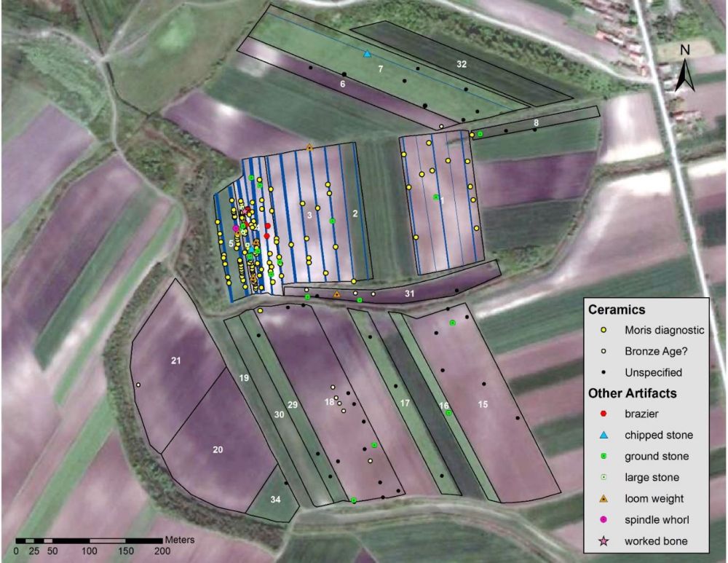728x563 pixels.
Task: Click the orange loom weight legend triangle
Action: [x=604, y=498]
